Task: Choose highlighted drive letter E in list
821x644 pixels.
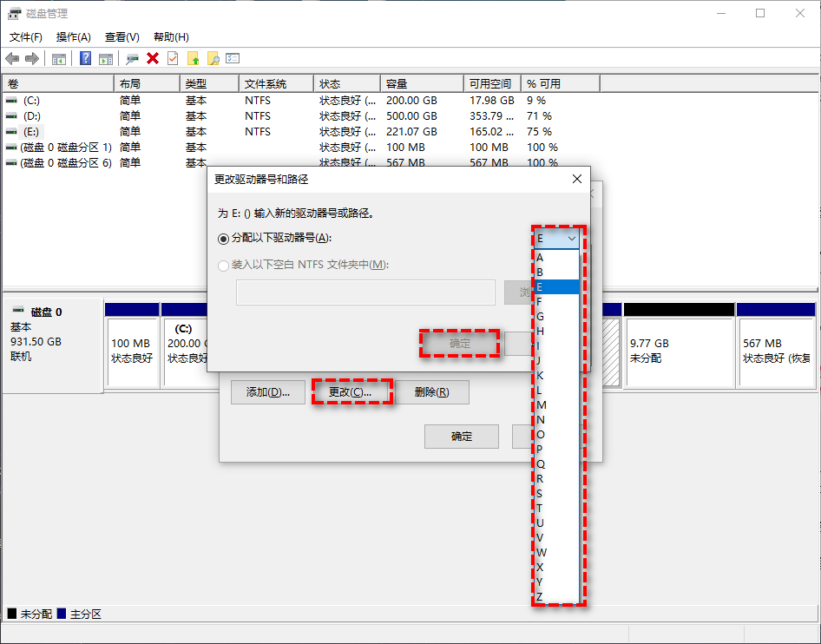Action: point(556,287)
